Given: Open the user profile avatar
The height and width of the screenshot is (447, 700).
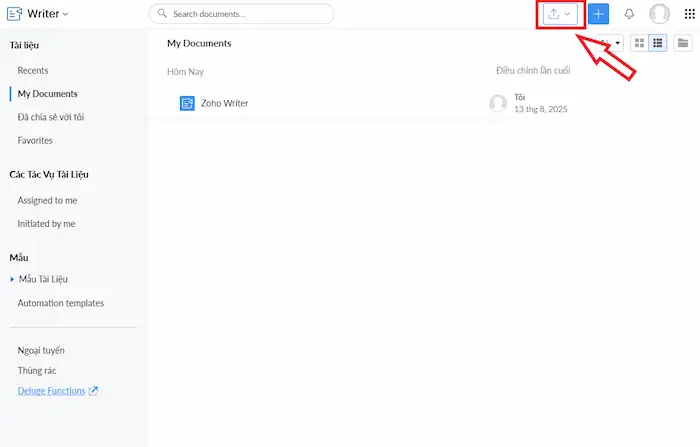Looking at the screenshot, I should 659,14.
